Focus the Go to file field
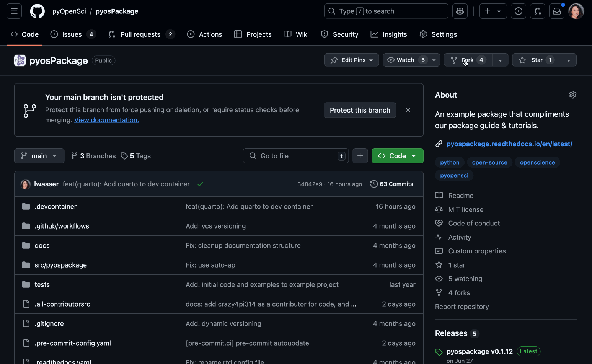The height and width of the screenshot is (364, 592). pyautogui.click(x=296, y=156)
